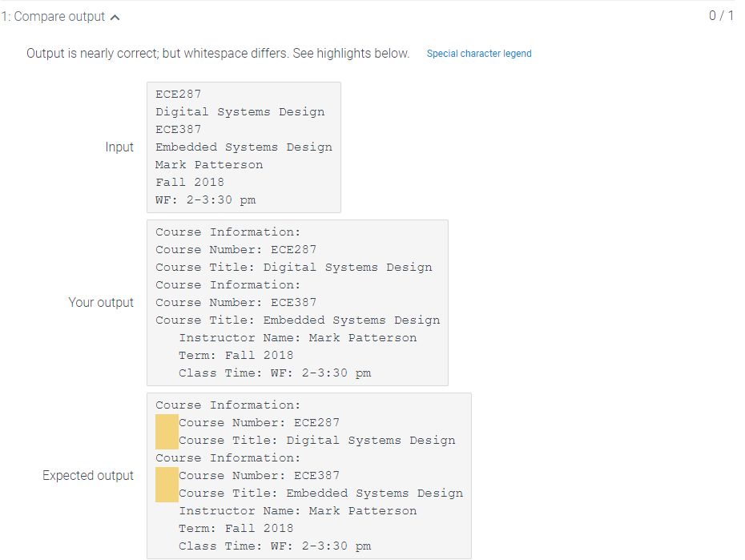Open the Special character legend
This screenshot has height=560, width=745.
(478, 54)
